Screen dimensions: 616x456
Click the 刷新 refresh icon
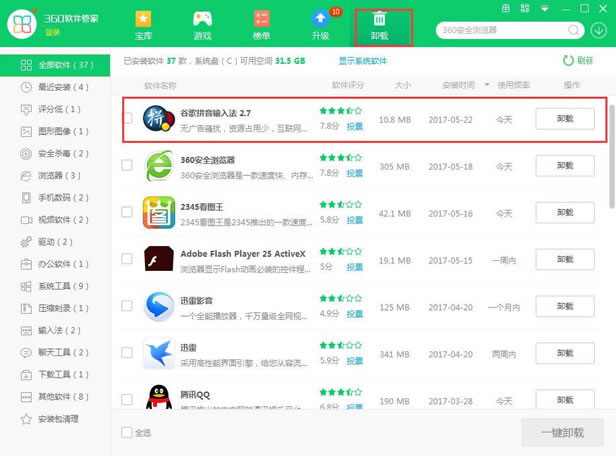click(x=569, y=61)
